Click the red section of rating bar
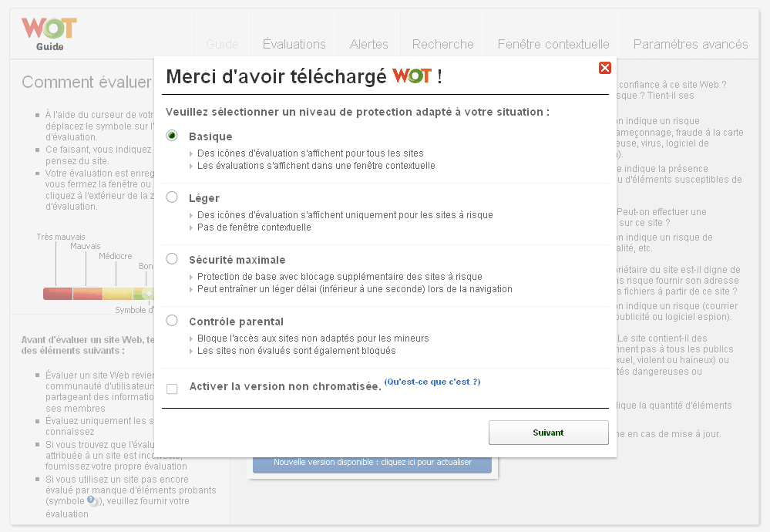 click(58, 294)
